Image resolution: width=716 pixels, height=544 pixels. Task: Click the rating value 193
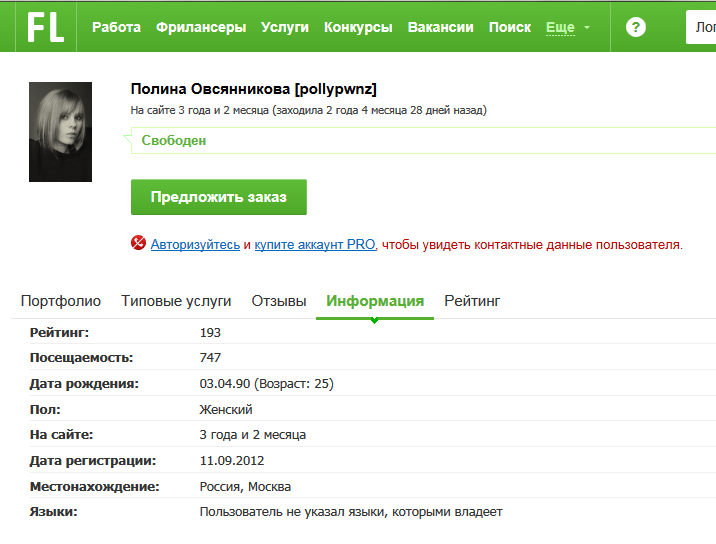(210, 333)
